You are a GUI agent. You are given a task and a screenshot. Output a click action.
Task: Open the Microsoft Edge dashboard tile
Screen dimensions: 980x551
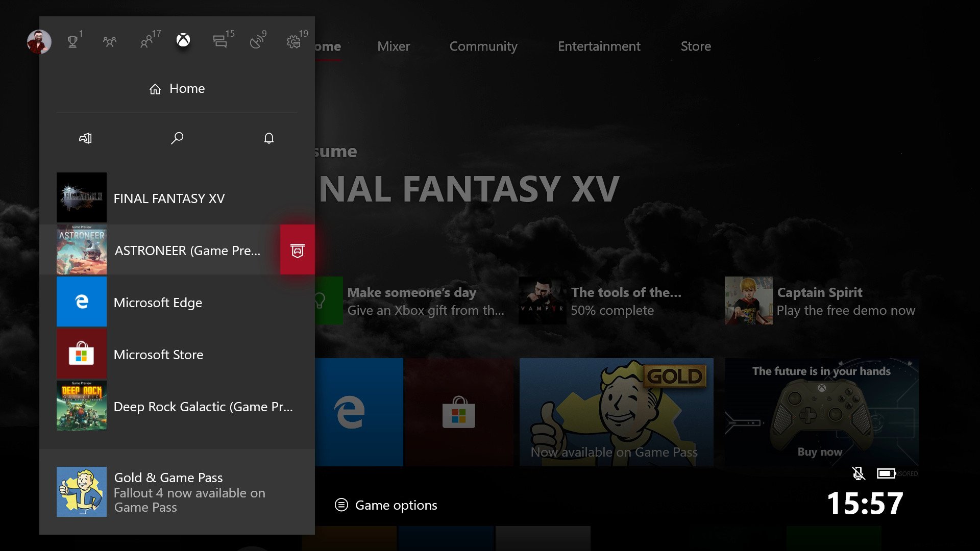[x=359, y=412]
